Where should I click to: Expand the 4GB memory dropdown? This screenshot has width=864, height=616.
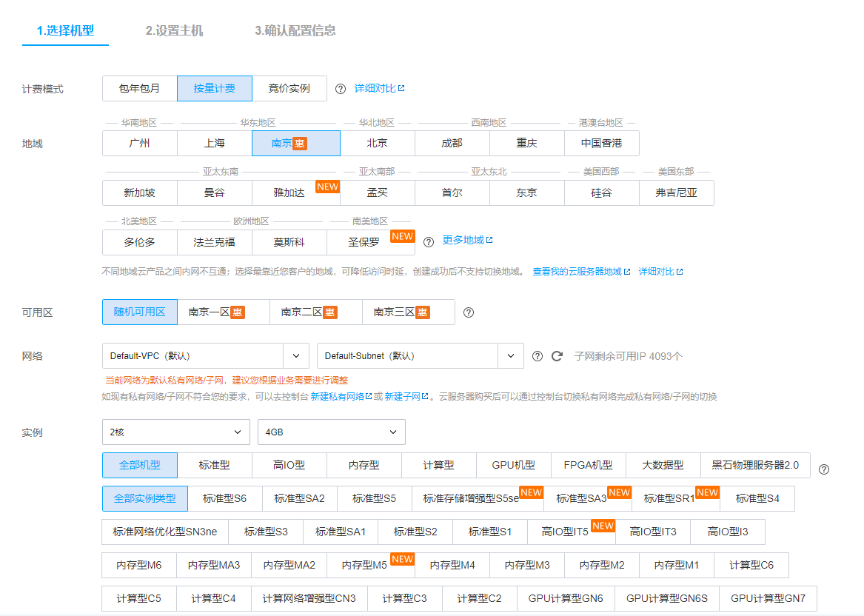pyautogui.click(x=331, y=432)
